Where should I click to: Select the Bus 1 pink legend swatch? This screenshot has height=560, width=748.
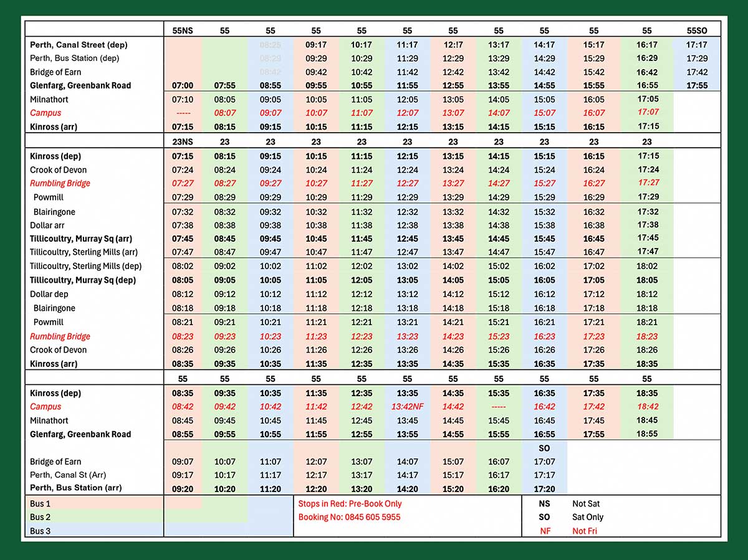coord(182,503)
